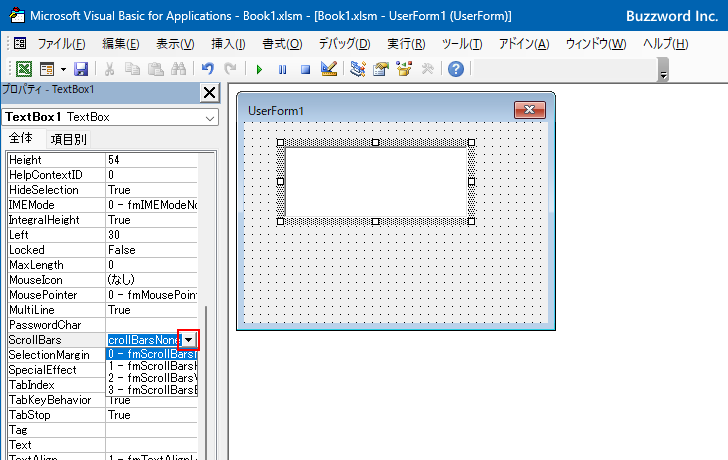Click the IMEMode property value
This screenshot has height=460, width=728.
152,205
